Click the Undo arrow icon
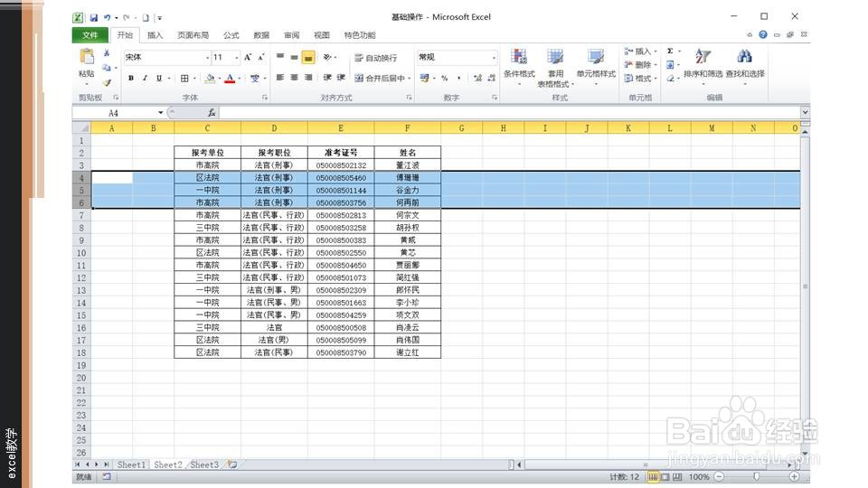This screenshot has width=868, height=488. click(x=107, y=18)
